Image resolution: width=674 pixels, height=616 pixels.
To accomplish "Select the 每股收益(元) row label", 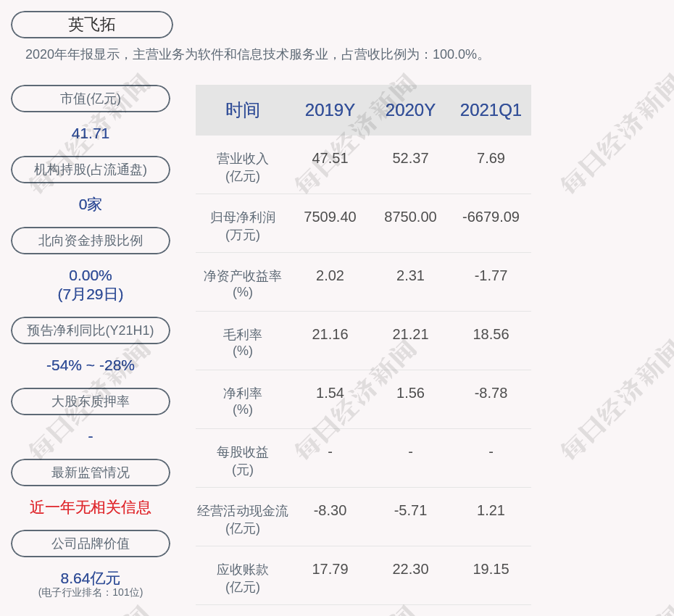I will click(243, 461).
